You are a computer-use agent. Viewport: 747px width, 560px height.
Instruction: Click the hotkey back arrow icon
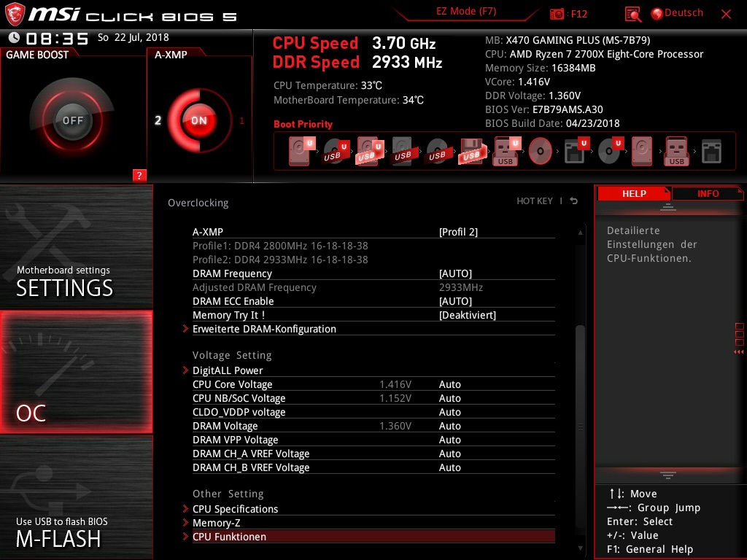point(574,201)
